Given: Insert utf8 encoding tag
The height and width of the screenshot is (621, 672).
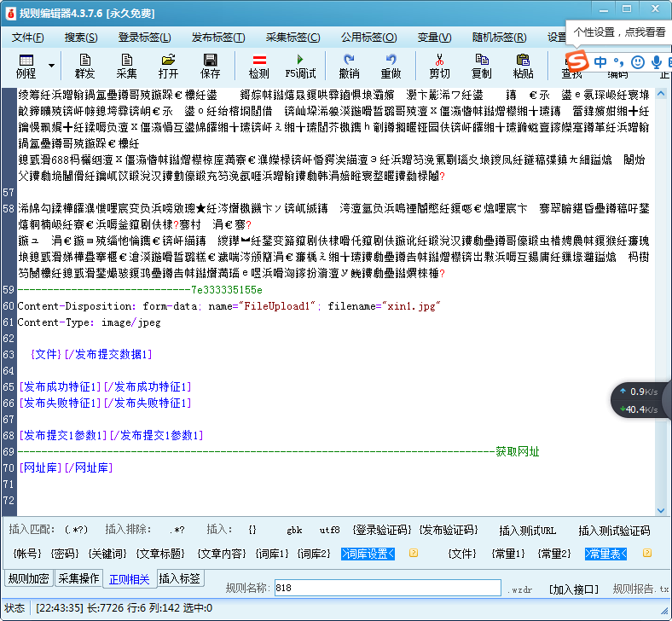Looking at the screenshot, I should point(329,530).
